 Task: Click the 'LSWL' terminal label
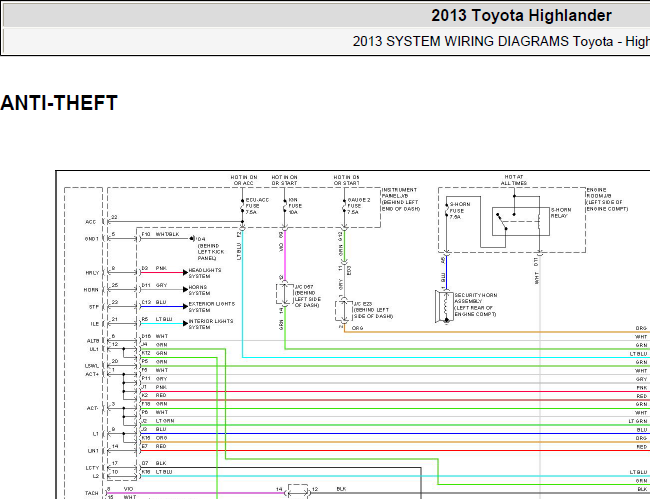[92, 366]
